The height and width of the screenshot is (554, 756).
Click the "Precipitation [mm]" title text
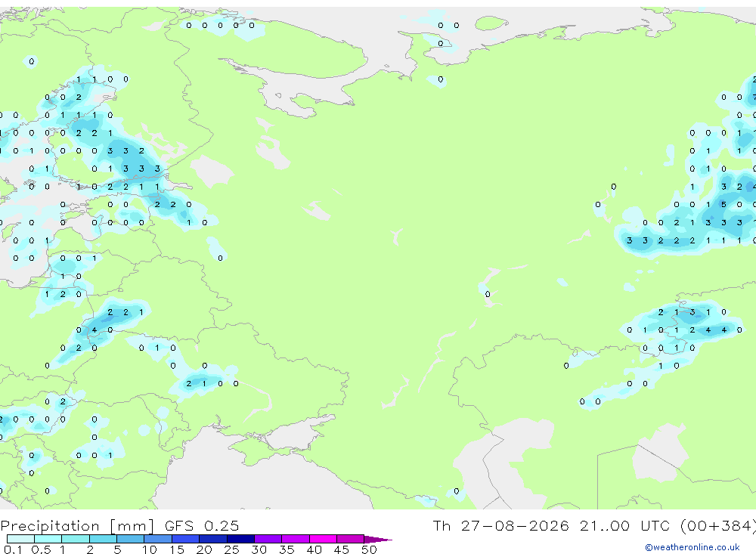tap(78, 526)
